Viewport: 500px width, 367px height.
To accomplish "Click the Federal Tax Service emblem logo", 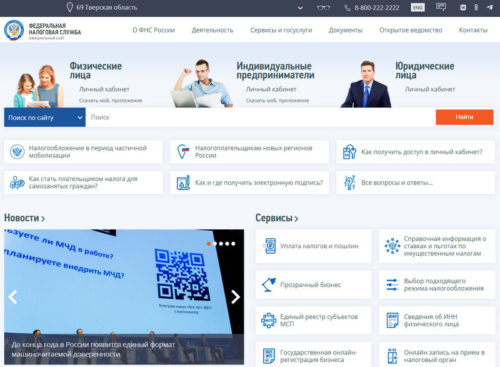I will click(14, 30).
